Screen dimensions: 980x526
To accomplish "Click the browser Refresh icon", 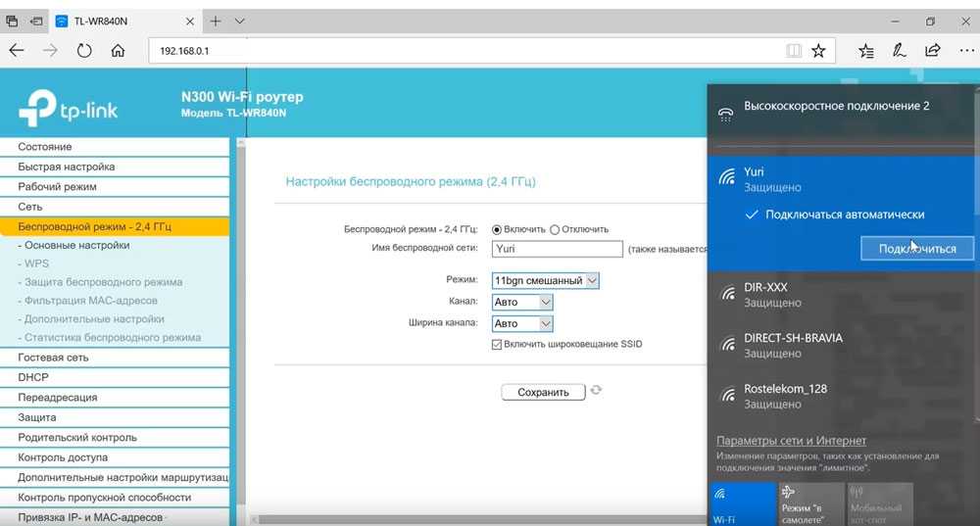I will pos(84,50).
